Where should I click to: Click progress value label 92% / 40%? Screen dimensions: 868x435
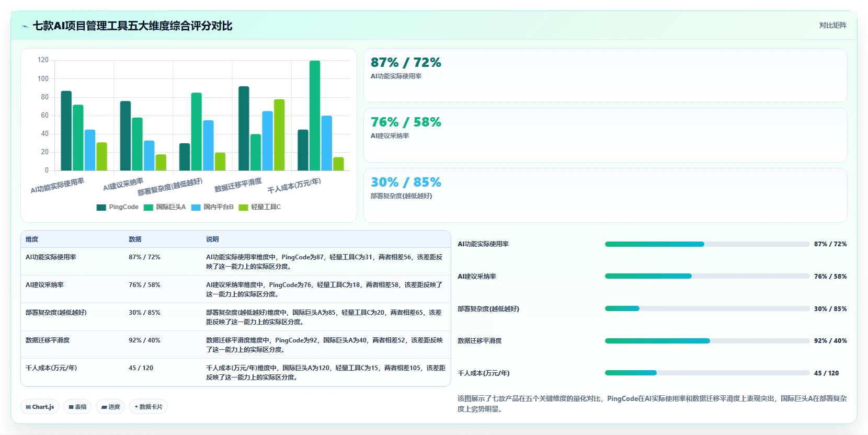click(x=830, y=341)
